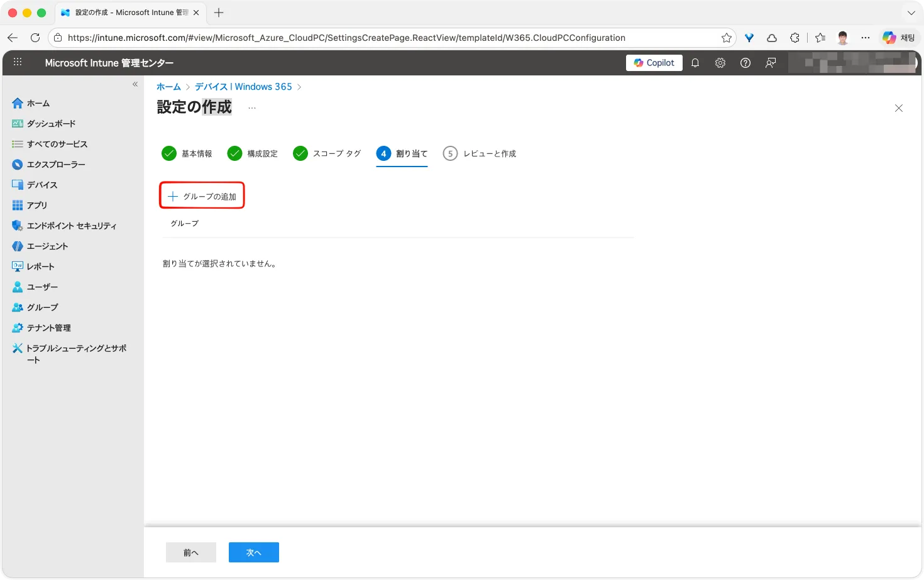This screenshot has height=580, width=924.
Task: Click the グループの追加 button
Action: tap(202, 196)
